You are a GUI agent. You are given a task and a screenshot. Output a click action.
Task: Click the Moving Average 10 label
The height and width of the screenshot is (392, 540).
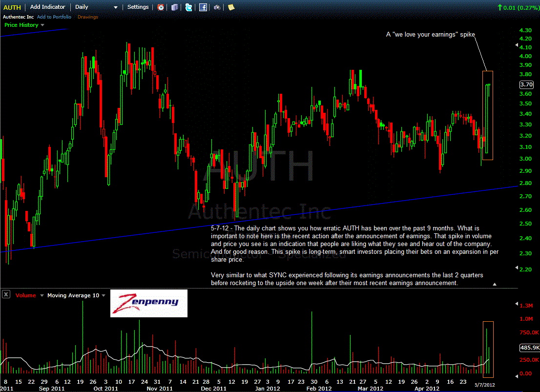[x=73, y=295]
